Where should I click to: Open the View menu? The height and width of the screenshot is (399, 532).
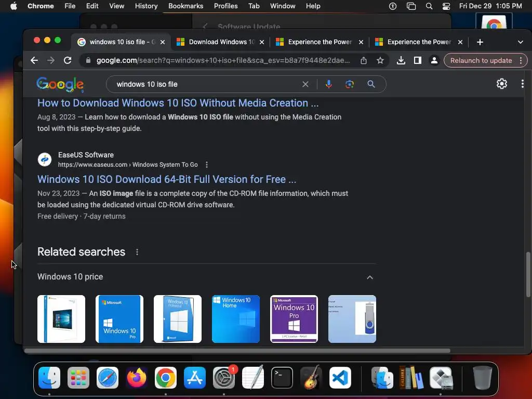click(x=116, y=6)
